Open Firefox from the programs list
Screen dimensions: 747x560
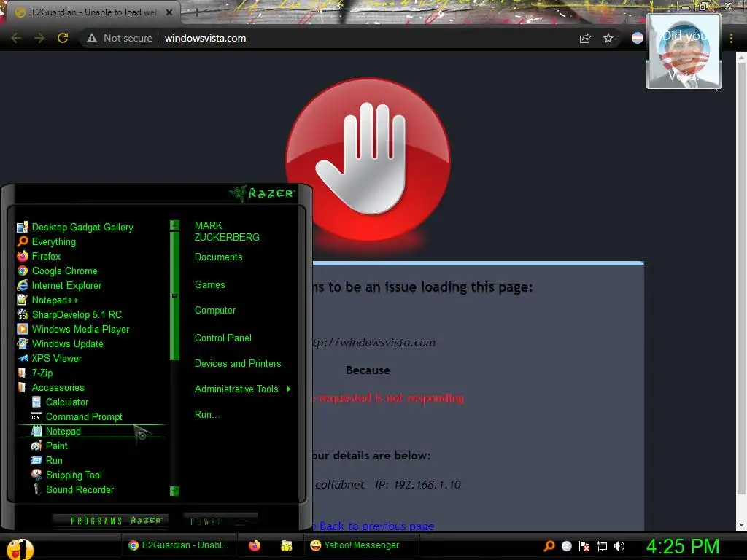click(39, 256)
